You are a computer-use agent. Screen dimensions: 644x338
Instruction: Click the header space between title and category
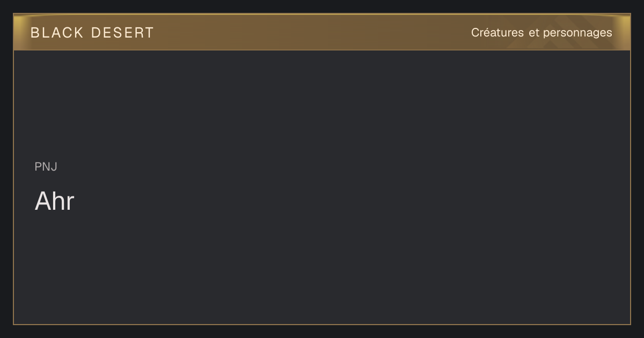311,32
